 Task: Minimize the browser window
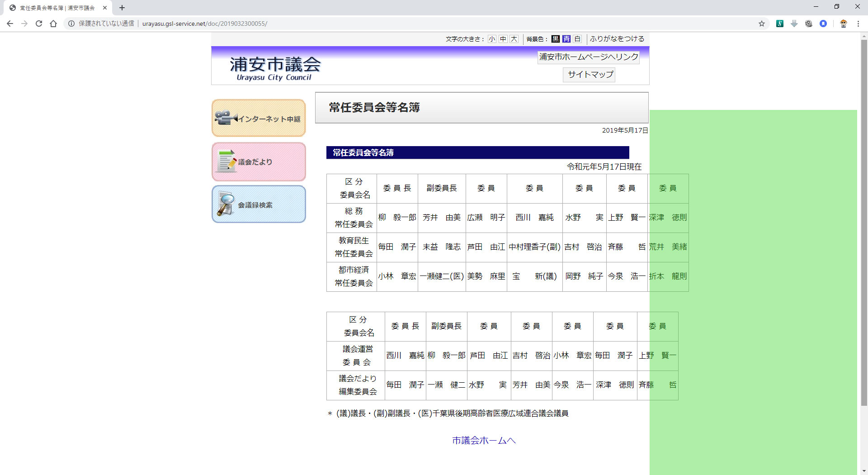click(816, 7)
